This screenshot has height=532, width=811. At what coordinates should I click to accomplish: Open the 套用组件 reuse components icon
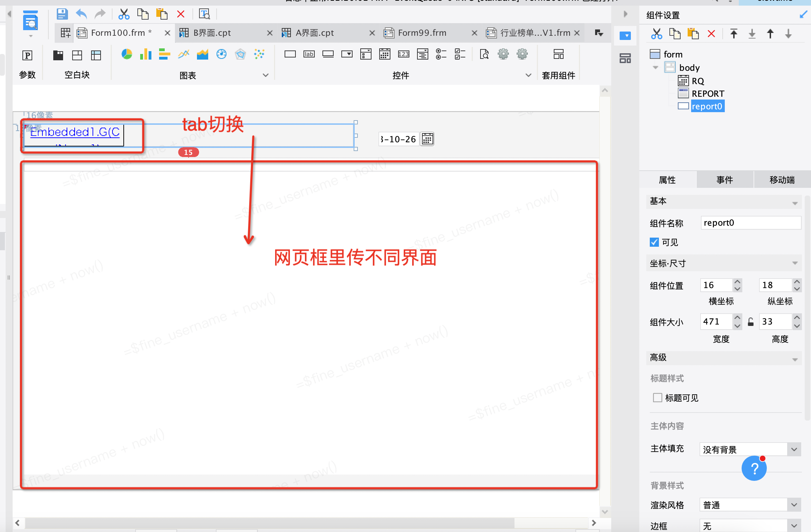[559, 54]
